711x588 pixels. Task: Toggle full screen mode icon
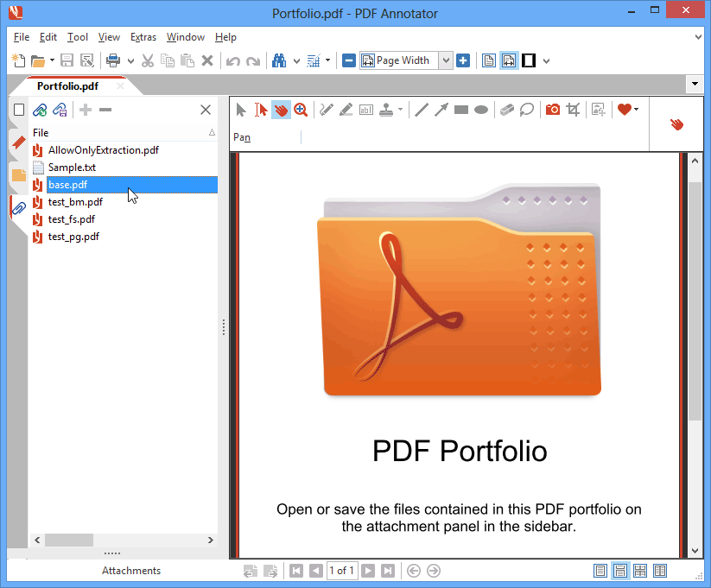pos(529,60)
